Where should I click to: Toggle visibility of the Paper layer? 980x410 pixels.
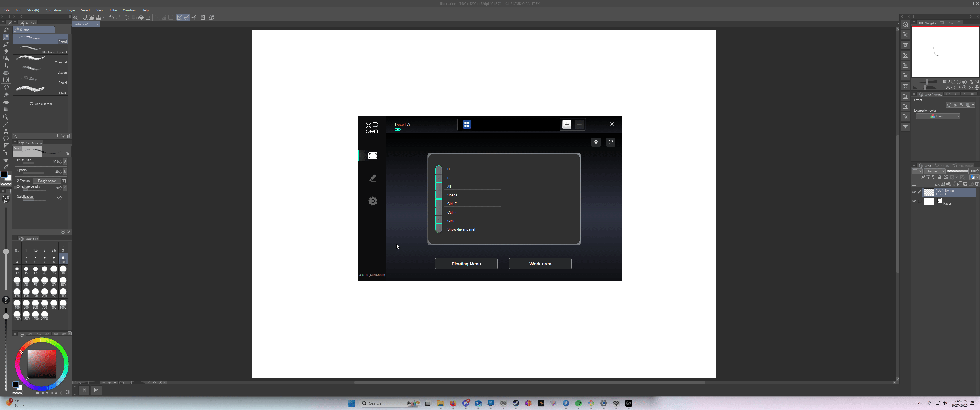tap(914, 201)
